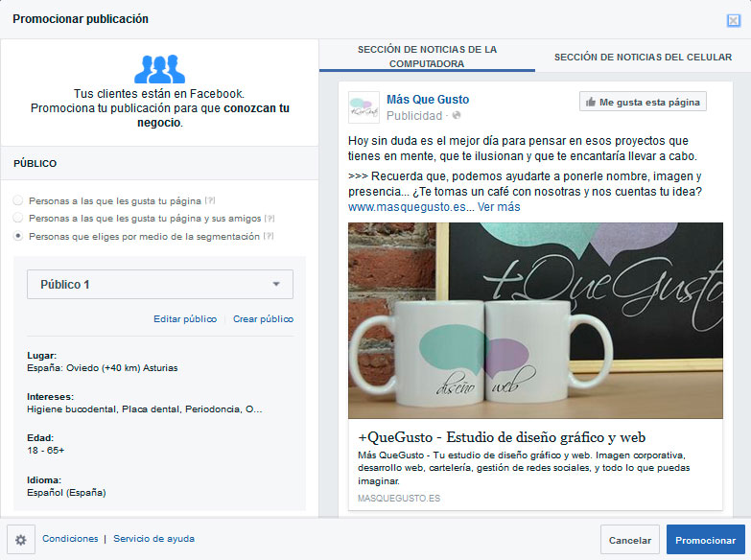
Task: Switch to 'Sección de noticias de la computadora' tab
Action: (427, 57)
